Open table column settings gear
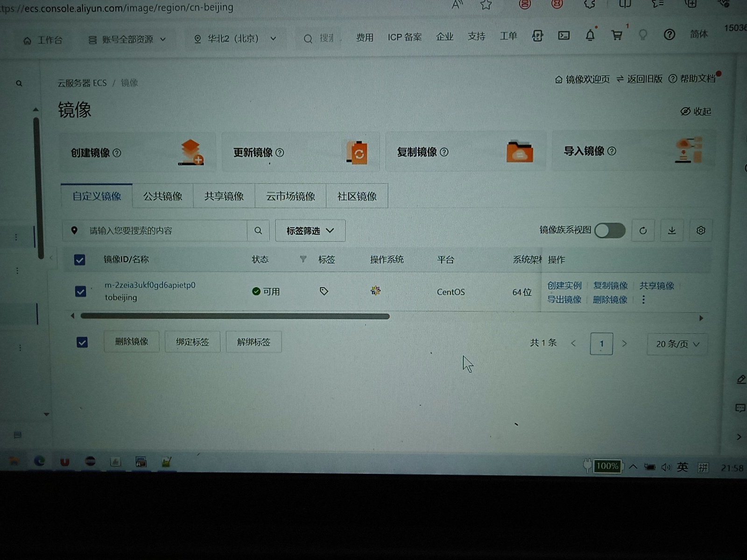The height and width of the screenshot is (560, 747). 701,231
